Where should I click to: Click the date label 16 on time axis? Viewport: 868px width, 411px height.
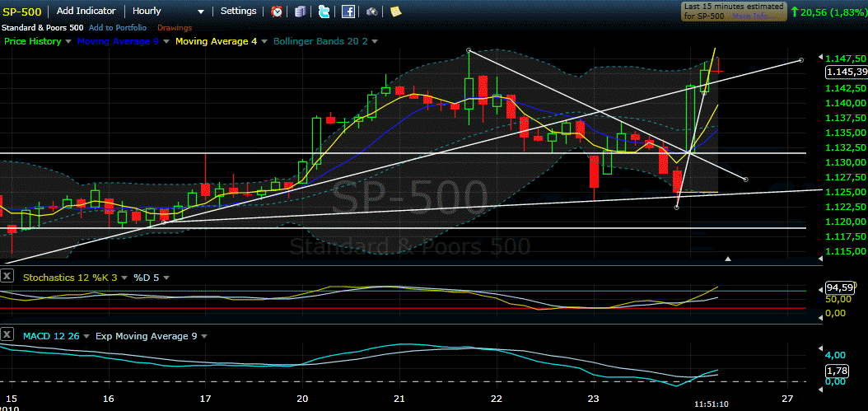click(109, 399)
